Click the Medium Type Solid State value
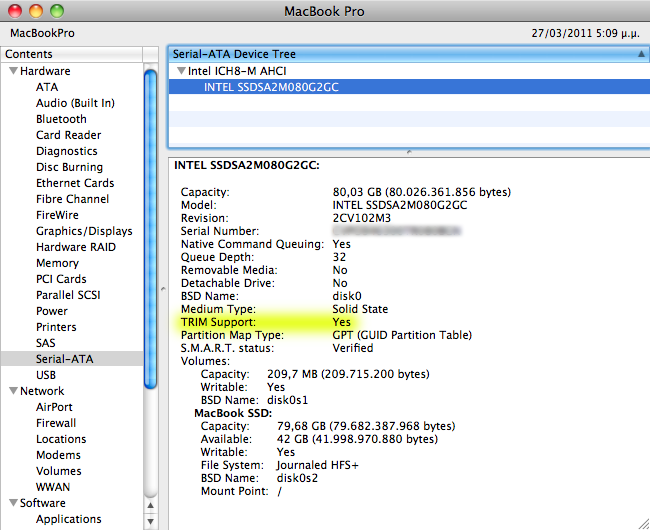Image resolution: width=650 pixels, height=530 pixels. pyautogui.click(x=360, y=309)
